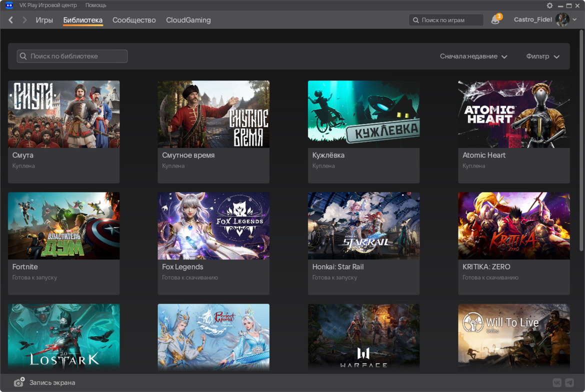
Task: Open the Telegram icon in footer
Action: click(569, 382)
